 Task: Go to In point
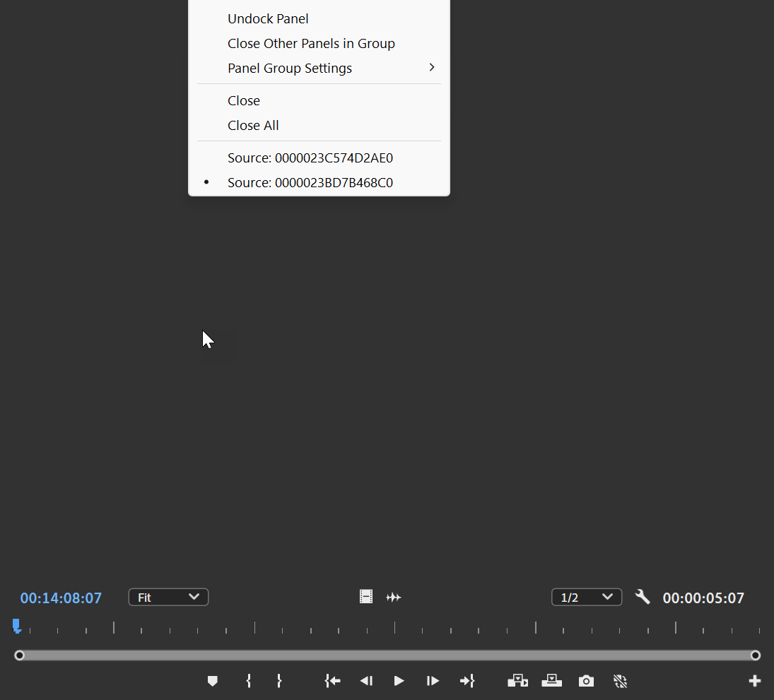click(332, 681)
